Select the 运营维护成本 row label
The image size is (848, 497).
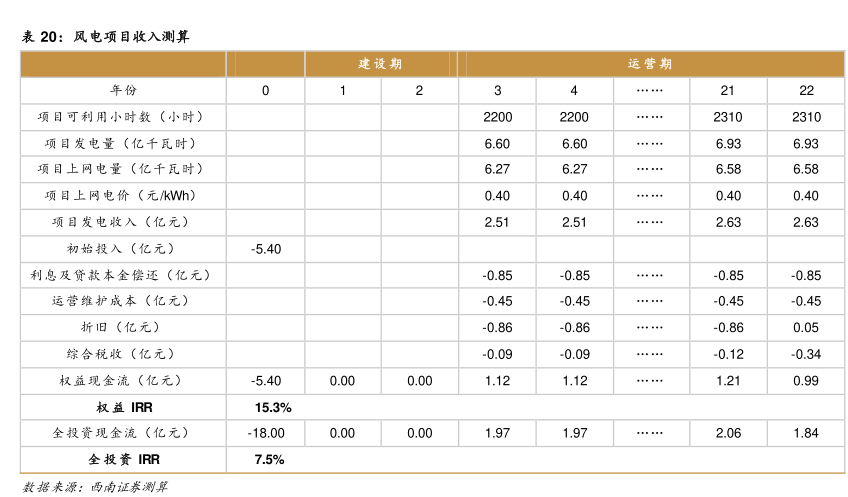(x=123, y=301)
